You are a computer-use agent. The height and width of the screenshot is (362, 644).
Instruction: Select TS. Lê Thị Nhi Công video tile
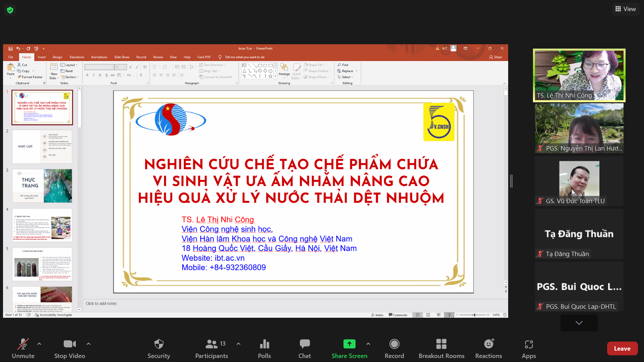pyautogui.click(x=579, y=75)
